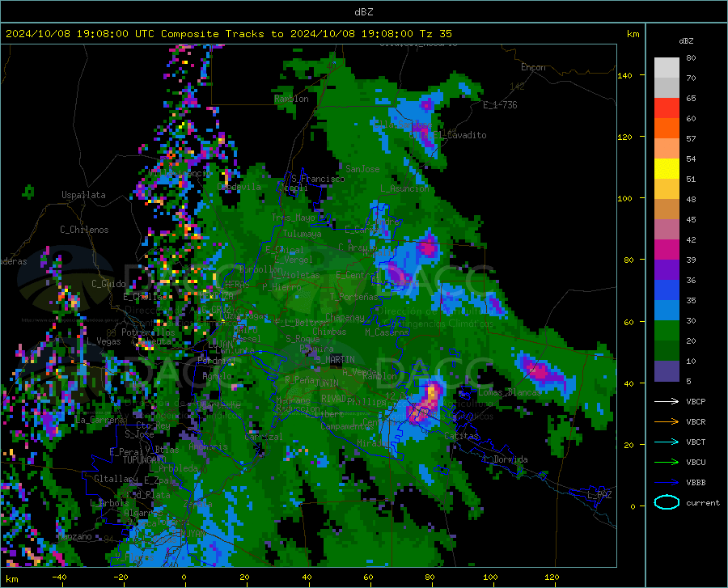
Task: Select the light blue 30 dBZ swatch
Action: point(667,311)
